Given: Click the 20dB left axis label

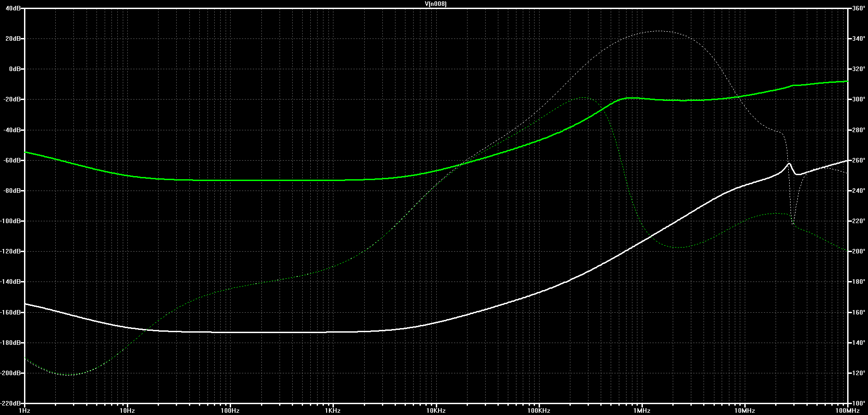Looking at the screenshot, I should coord(13,39).
